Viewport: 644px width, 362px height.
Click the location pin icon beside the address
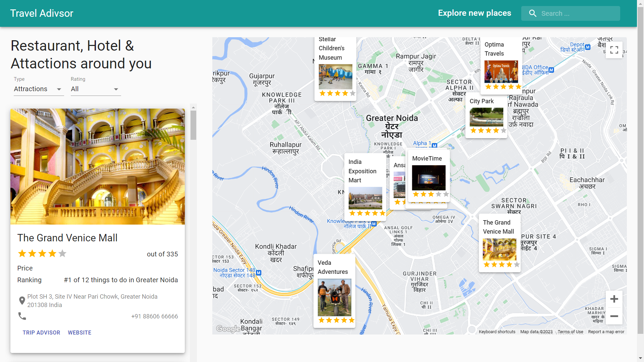tap(22, 300)
